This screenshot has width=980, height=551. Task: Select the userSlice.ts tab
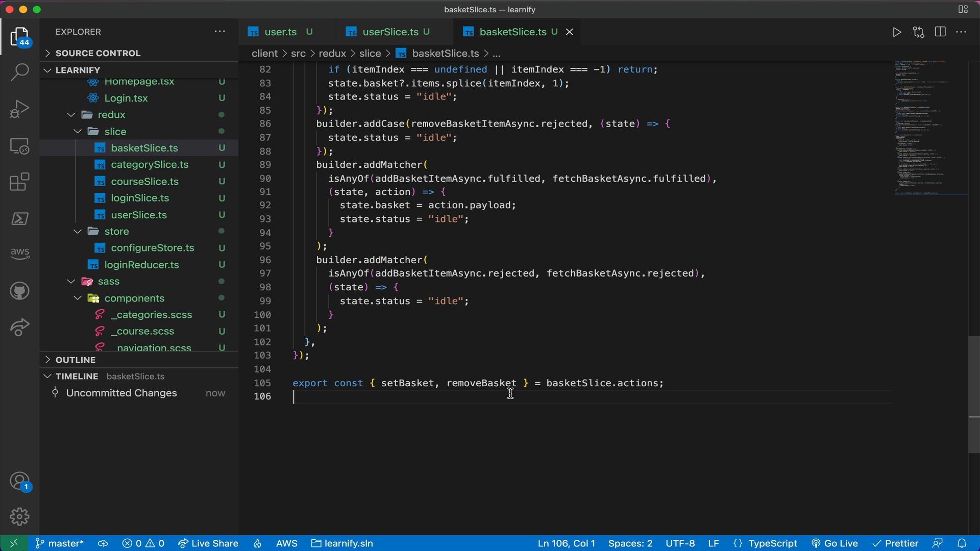[x=390, y=31]
